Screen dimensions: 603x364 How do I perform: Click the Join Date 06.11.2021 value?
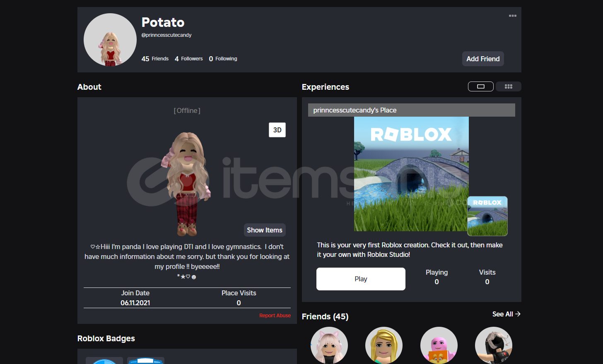click(x=135, y=303)
